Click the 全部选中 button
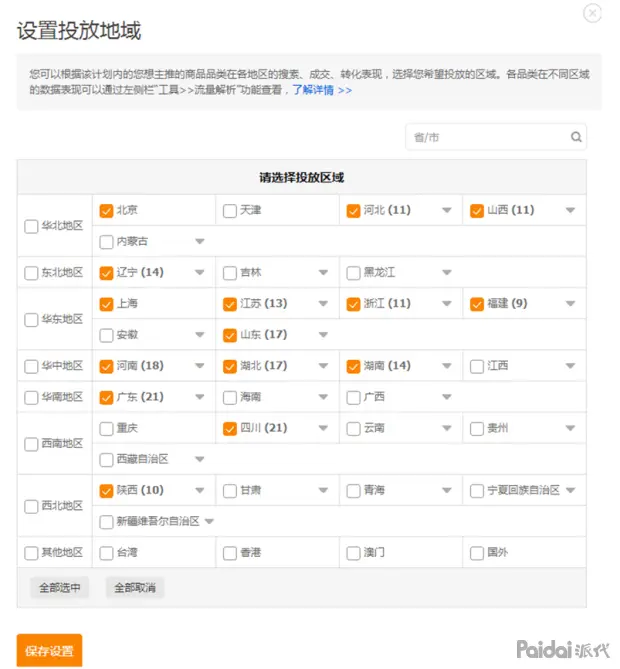Screen dimensions: 620x669 pyautogui.click(x=60, y=588)
